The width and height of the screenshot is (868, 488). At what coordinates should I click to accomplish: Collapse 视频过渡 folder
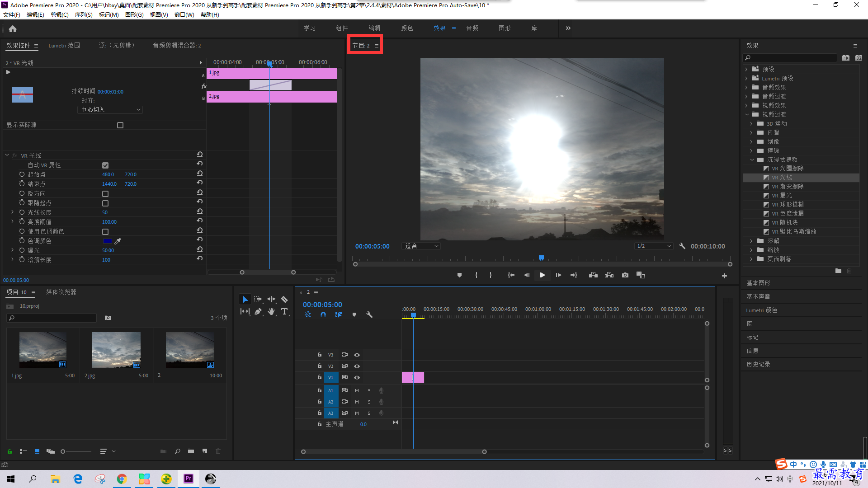click(x=747, y=114)
